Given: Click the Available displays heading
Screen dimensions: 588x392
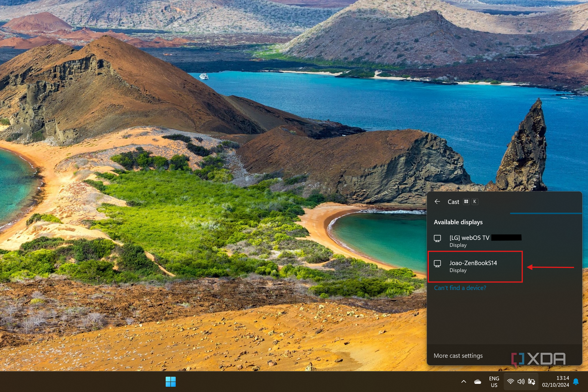Looking at the screenshot, I should click(458, 222).
